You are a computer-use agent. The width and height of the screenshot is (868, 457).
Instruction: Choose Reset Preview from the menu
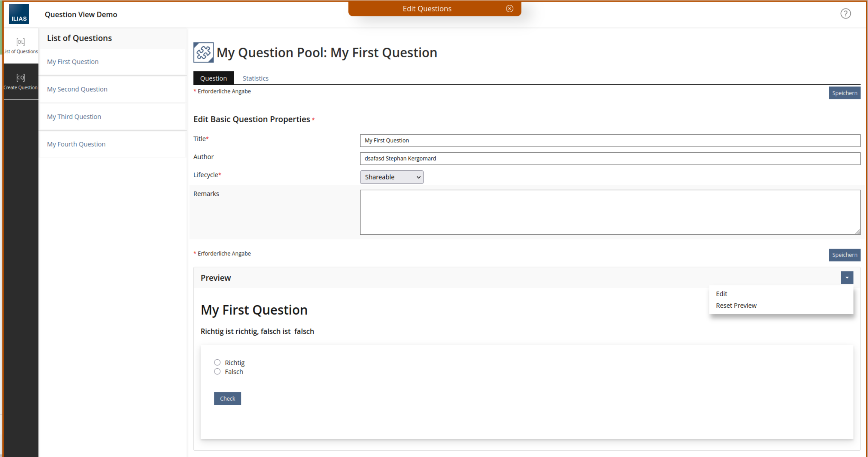point(736,305)
